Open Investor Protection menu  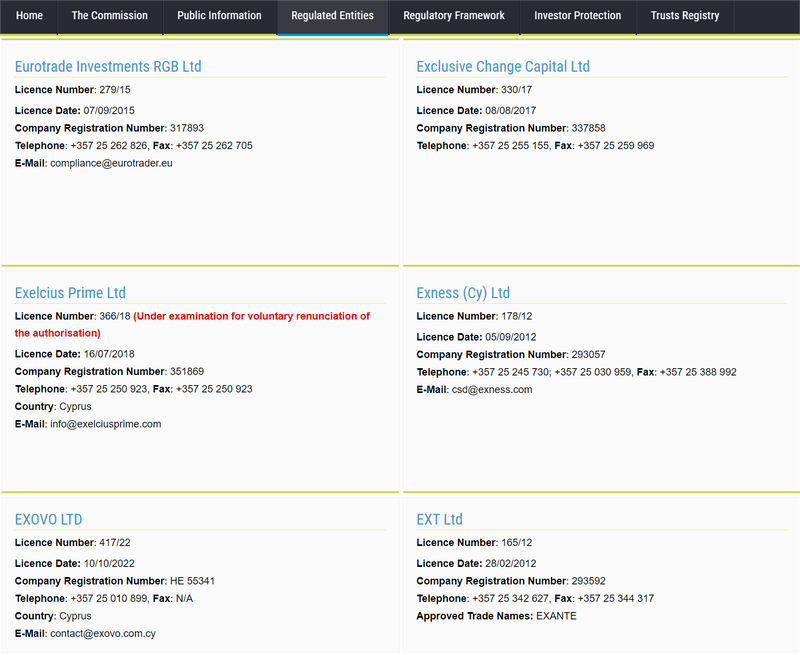click(x=578, y=16)
